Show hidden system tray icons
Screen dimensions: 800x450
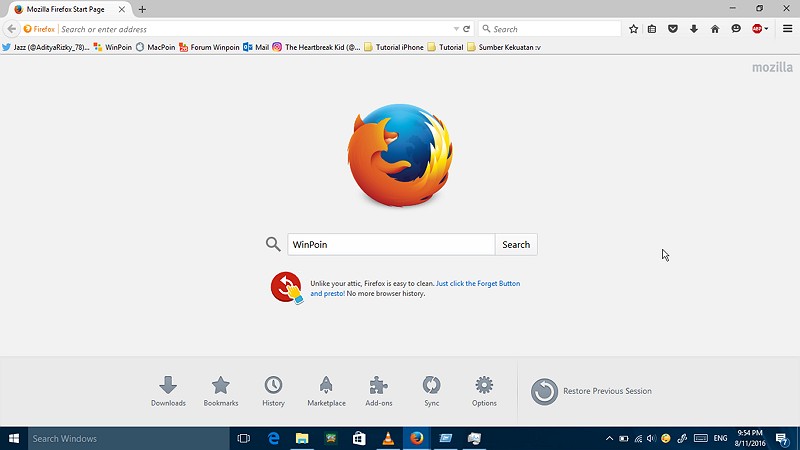tap(609, 438)
